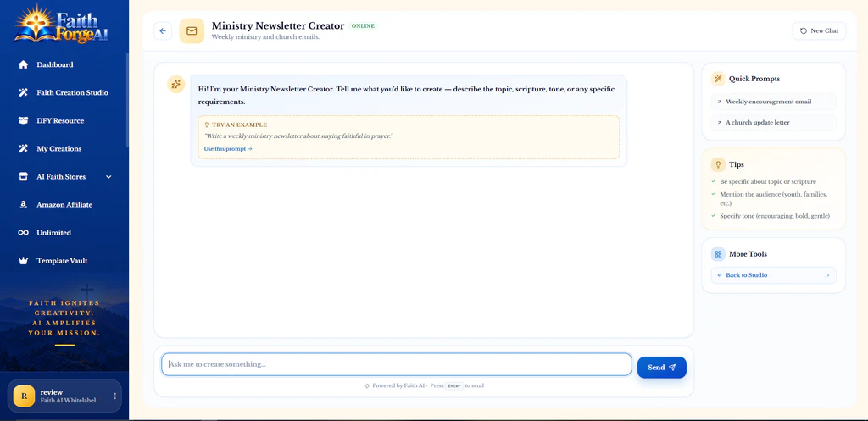The image size is (868, 421).
Task: Click the AI Faith Stores shop icon
Action: (23, 176)
